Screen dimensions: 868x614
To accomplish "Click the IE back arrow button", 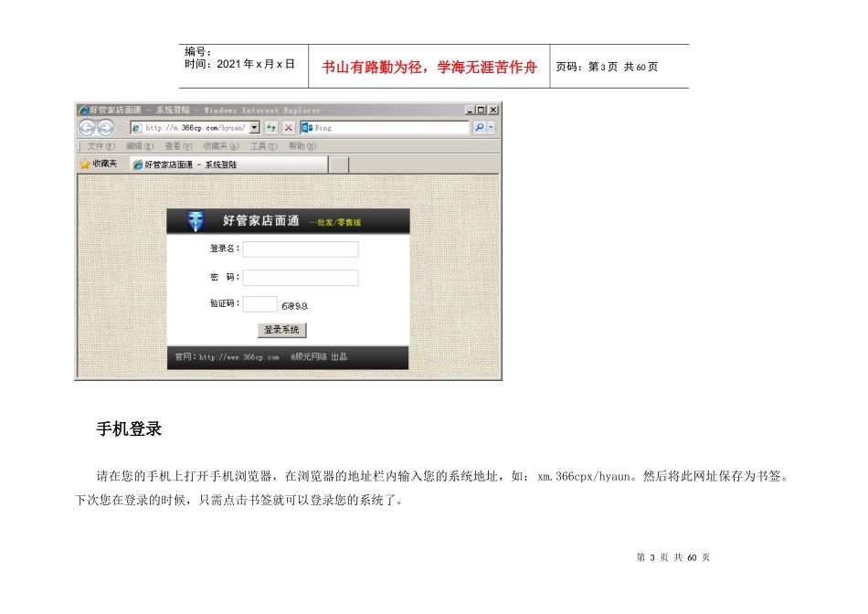I will (x=87, y=128).
